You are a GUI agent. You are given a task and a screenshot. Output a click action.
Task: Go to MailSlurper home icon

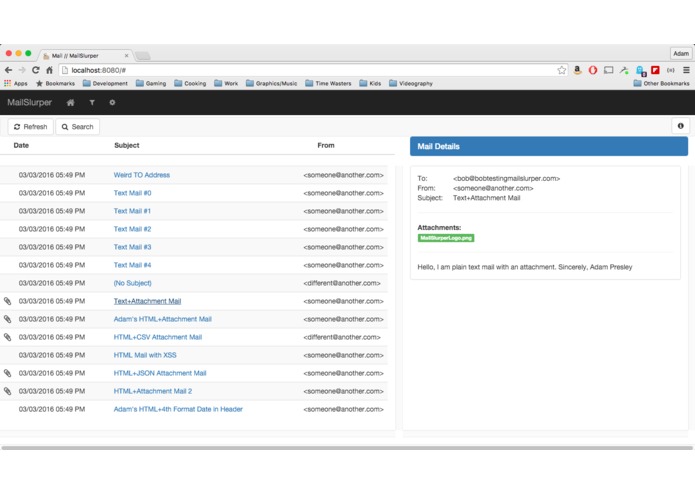pyautogui.click(x=70, y=102)
